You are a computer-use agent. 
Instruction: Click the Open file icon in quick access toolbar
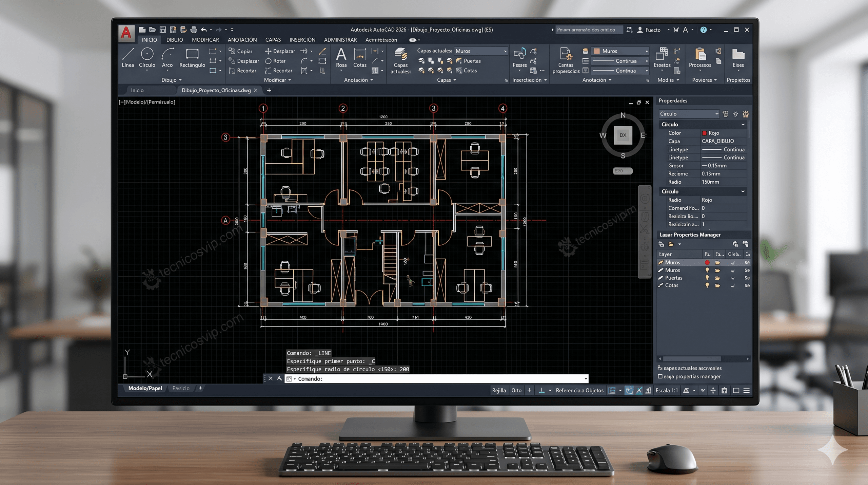tap(153, 30)
